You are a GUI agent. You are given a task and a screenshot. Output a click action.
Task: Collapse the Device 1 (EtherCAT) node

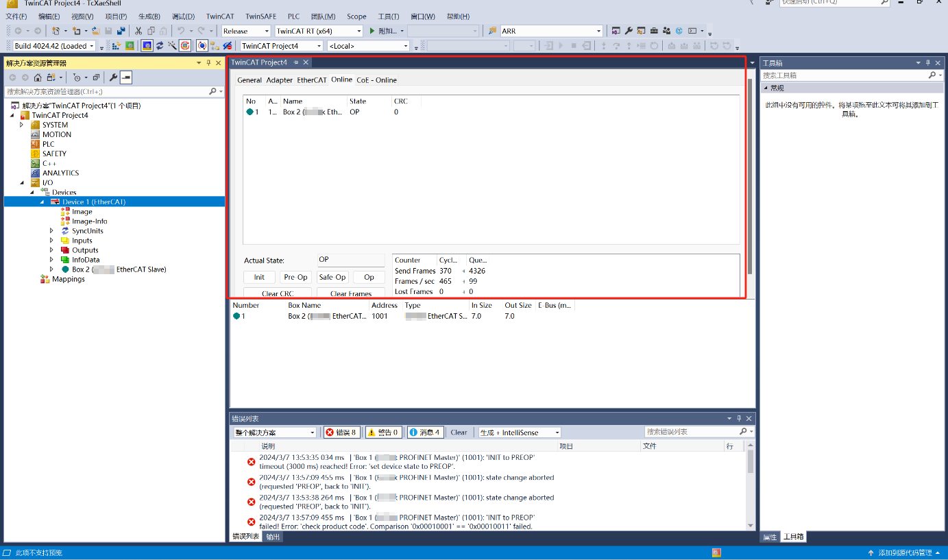pos(41,202)
